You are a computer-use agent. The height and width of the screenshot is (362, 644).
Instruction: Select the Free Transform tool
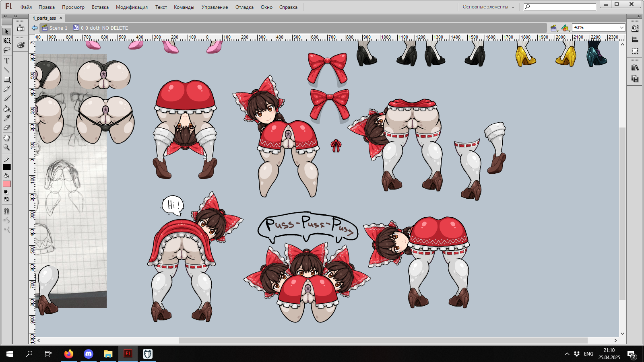click(7, 41)
